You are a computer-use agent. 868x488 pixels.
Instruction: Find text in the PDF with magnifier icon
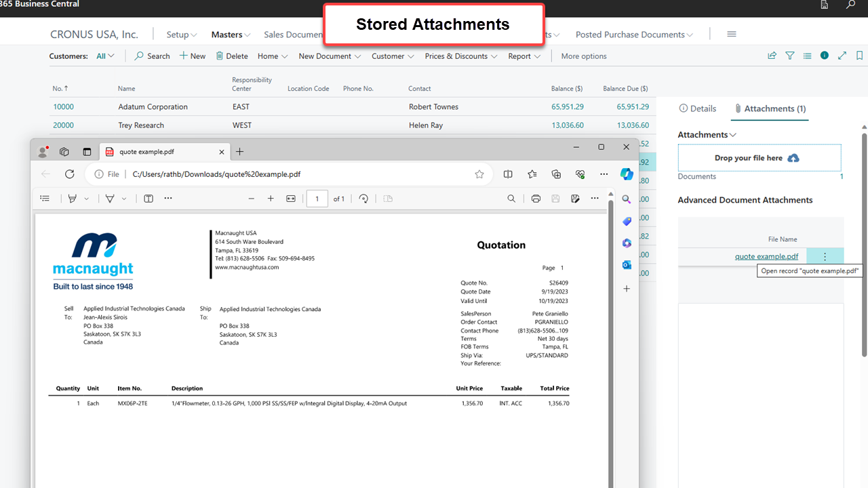tap(511, 199)
